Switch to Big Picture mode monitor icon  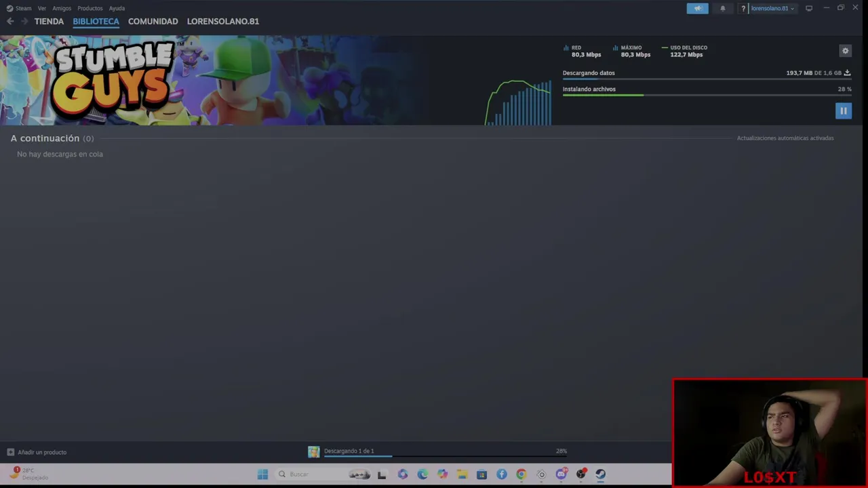809,8
